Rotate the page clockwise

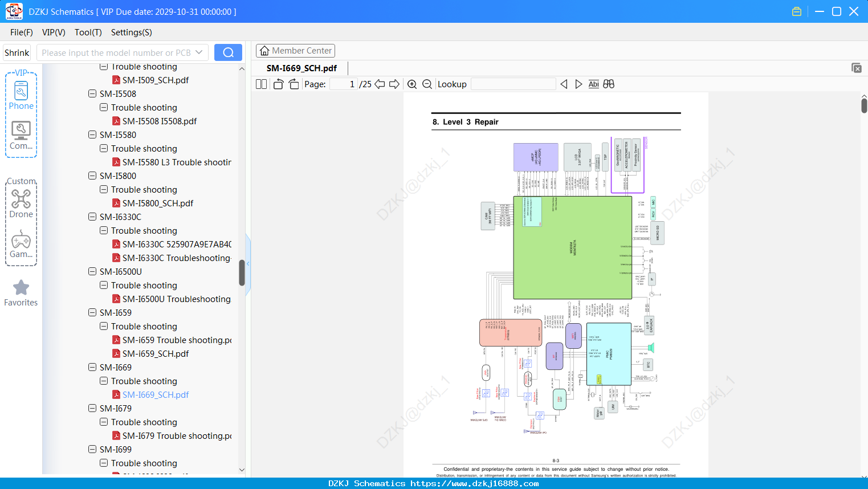(294, 84)
